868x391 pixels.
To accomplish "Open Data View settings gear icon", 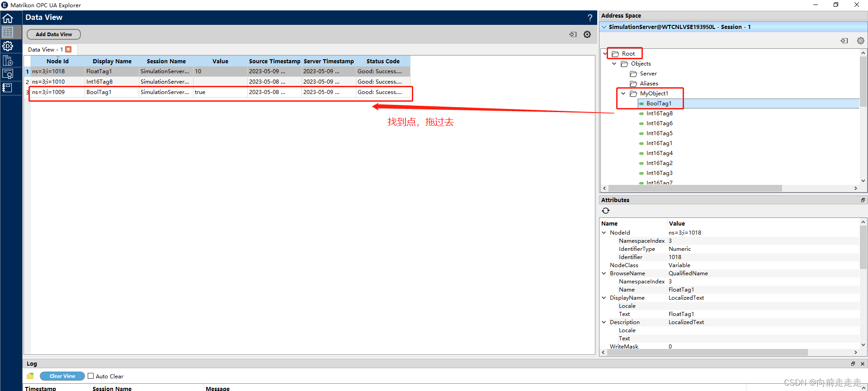I will [x=587, y=34].
